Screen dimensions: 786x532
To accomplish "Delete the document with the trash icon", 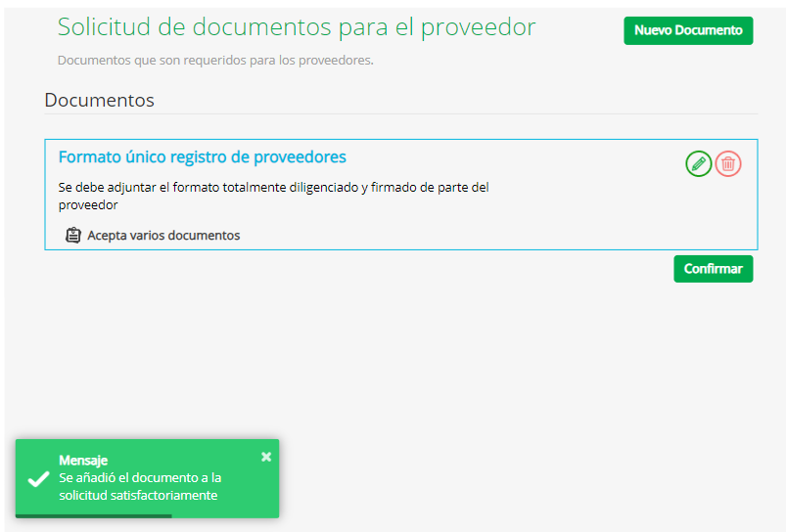I will [x=728, y=164].
